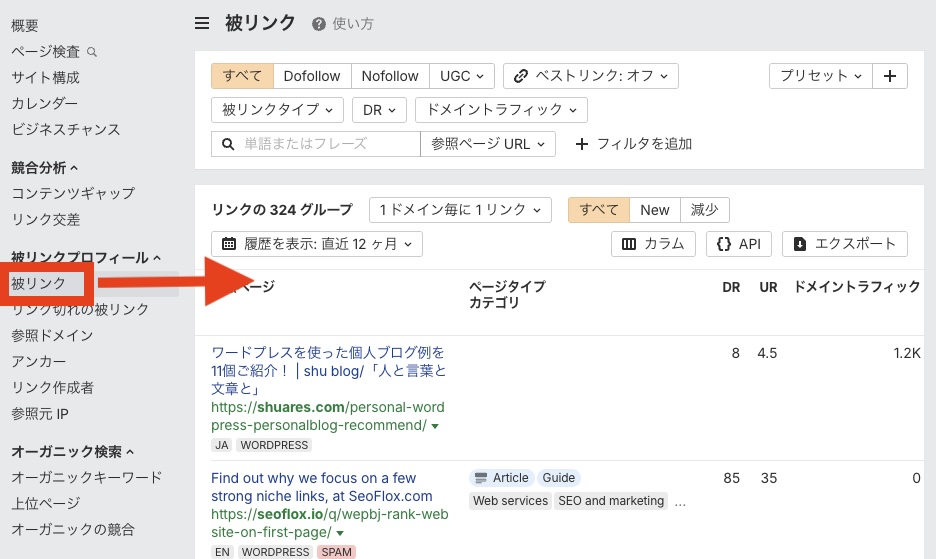Image resolution: width=936 pixels, height=559 pixels.
Task: Click the 単語またはフレーズ search input
Action: [x=316, y=144]
